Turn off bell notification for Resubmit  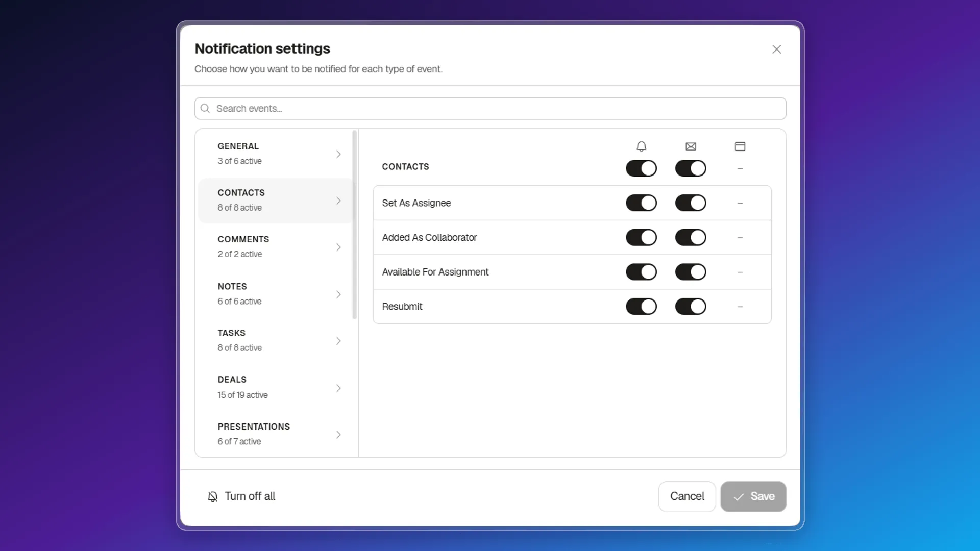click(x=641, y=307)
